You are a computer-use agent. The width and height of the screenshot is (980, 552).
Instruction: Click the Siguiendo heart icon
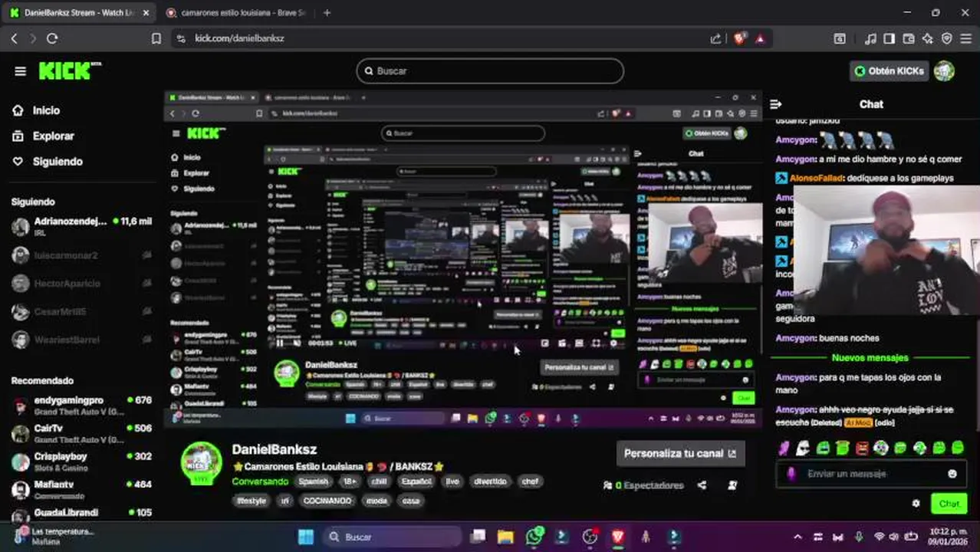[18, 161]
